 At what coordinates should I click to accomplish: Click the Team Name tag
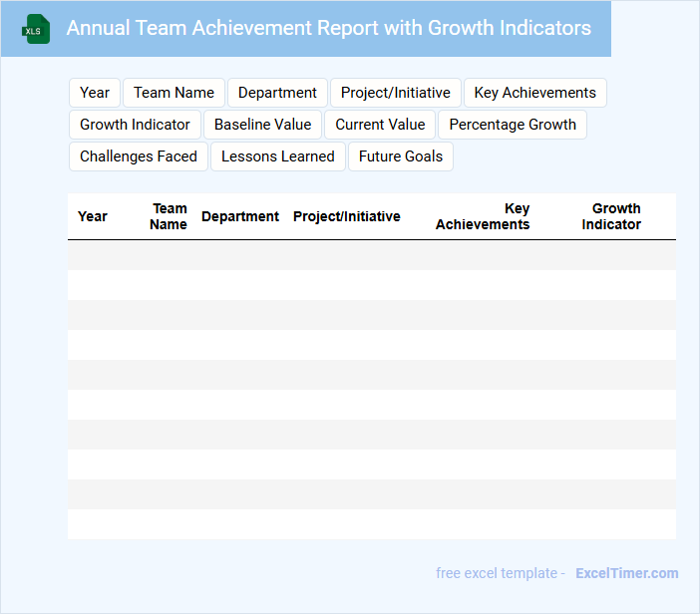pyautogui.click(x=174, y=93)
